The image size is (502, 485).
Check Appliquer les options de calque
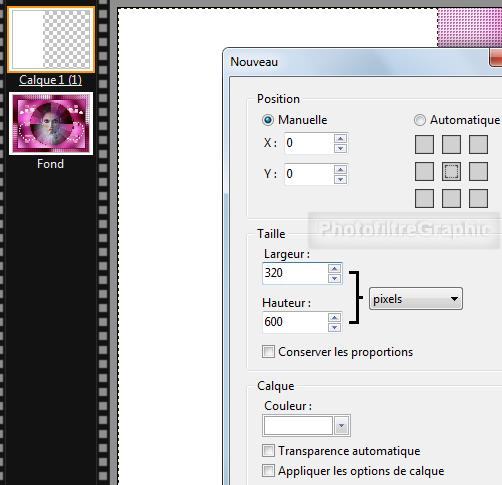268,471
